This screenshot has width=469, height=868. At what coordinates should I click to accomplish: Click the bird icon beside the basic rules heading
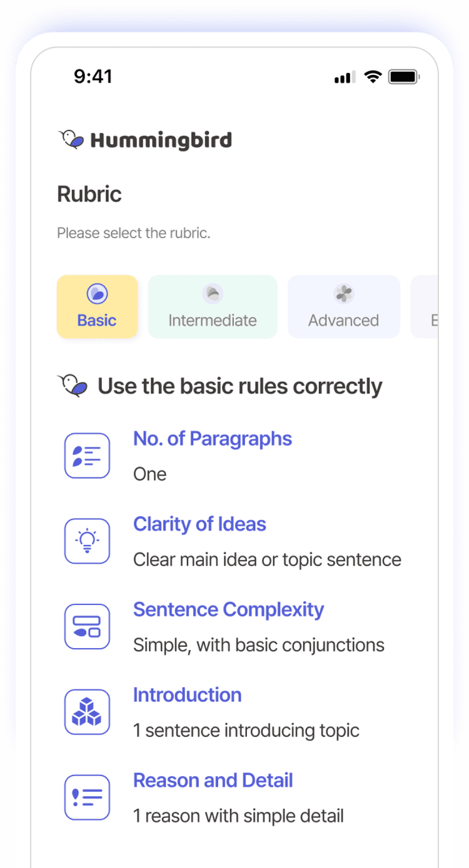tap(73, 386)
